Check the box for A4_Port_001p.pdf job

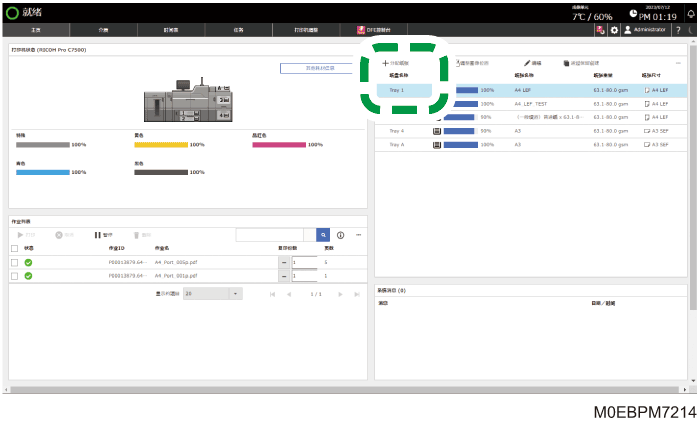pos(14,276)
